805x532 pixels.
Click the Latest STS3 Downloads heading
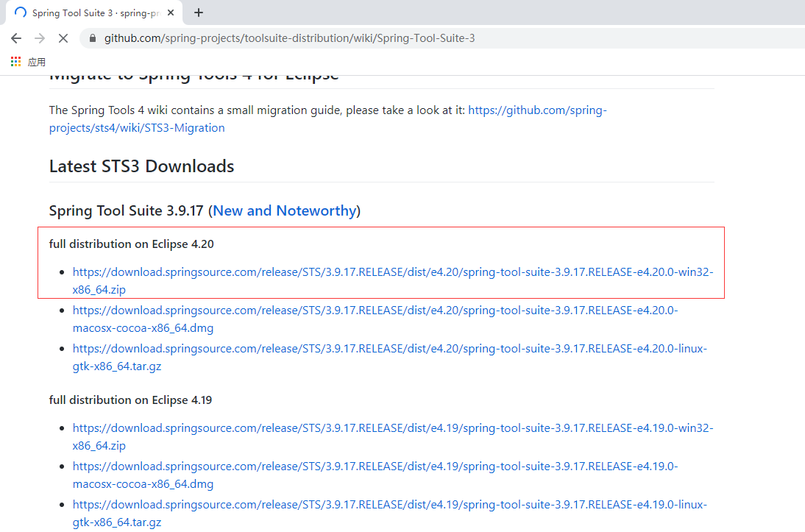pos(142,166)
